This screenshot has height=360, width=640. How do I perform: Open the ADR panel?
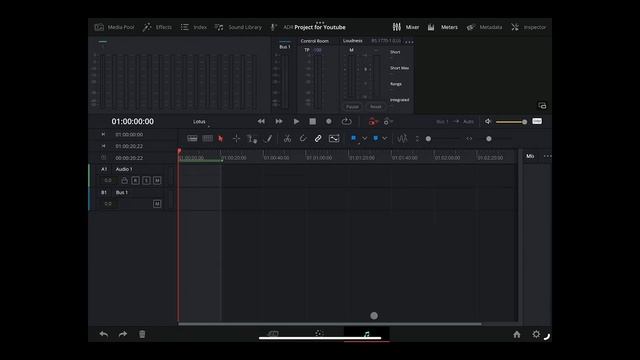pyautogui.click(x=281, y=27)
